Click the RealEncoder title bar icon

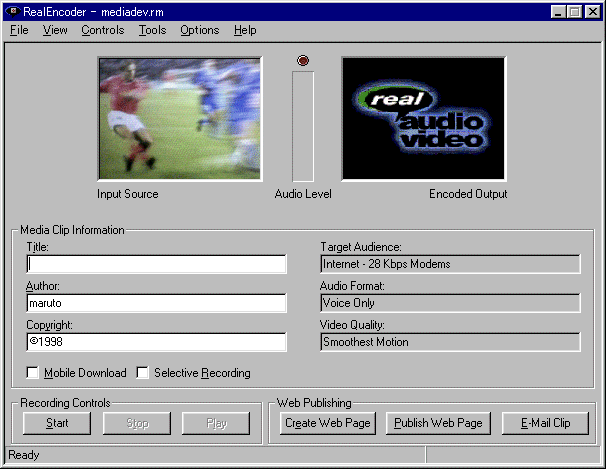(x=13, y=12)
